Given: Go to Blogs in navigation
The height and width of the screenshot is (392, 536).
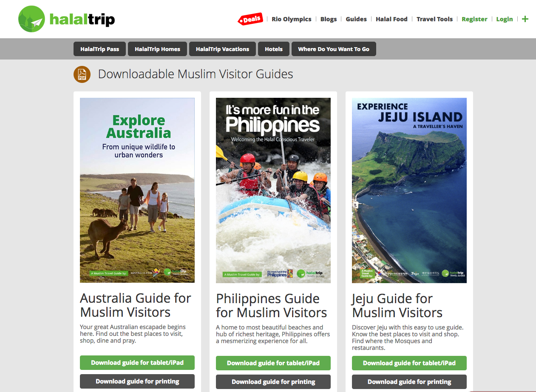Looking at the screenshot, I should pyautogui.click(x=329, y=19).
